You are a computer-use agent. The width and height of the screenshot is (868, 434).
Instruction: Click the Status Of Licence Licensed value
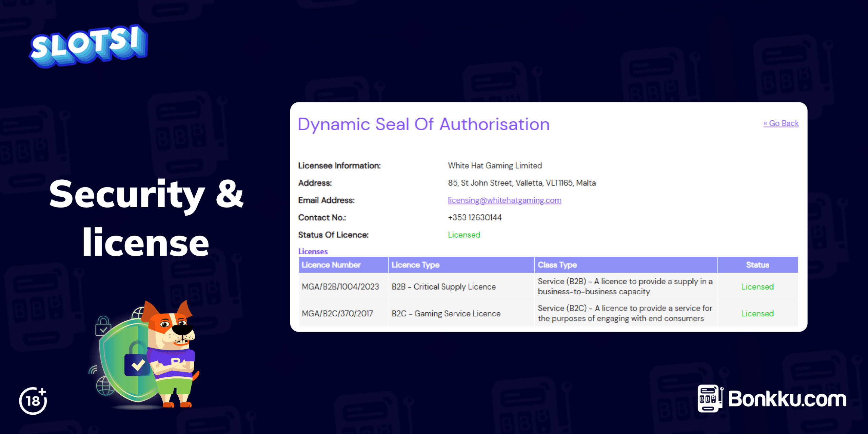464,235
